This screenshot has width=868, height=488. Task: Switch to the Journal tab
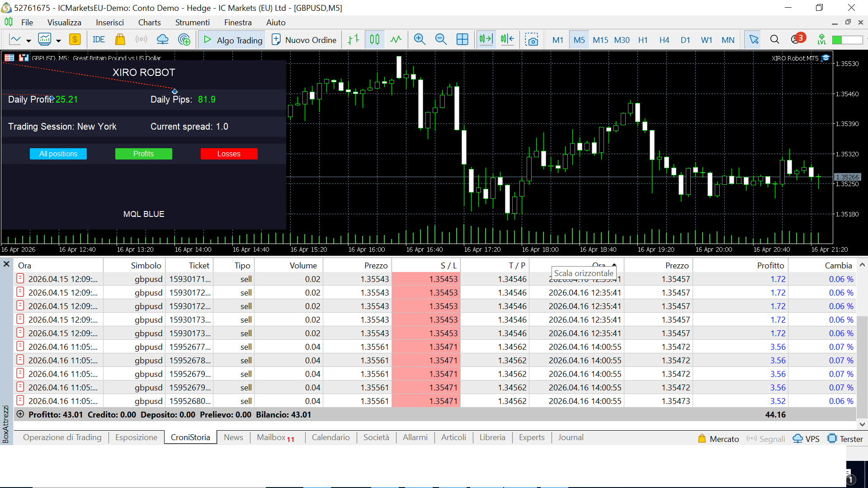pos(571,437)
